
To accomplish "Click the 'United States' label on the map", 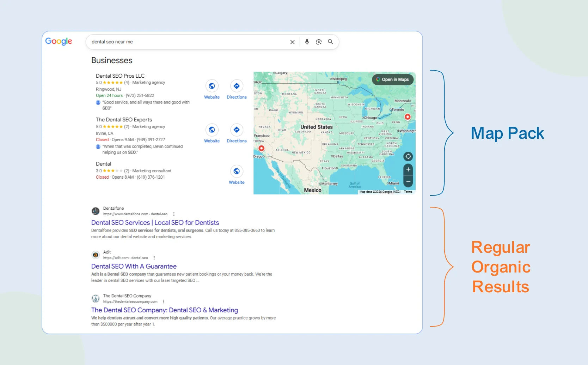I will 317,127.
